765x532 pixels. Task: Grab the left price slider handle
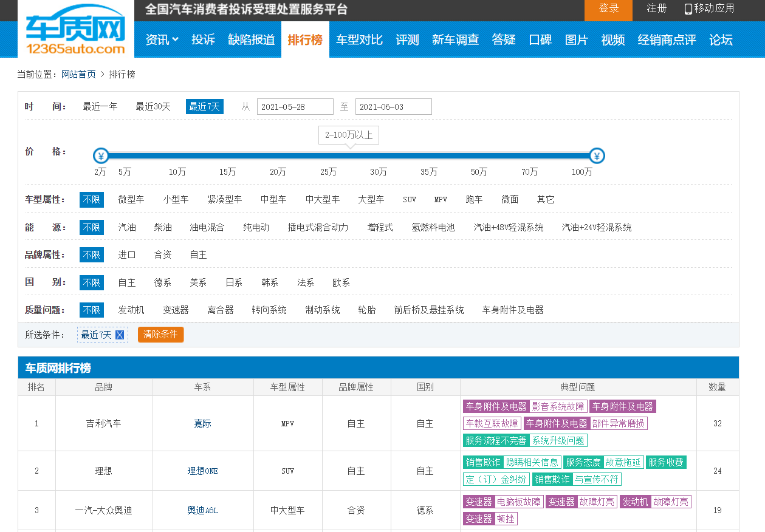[101, 156]
